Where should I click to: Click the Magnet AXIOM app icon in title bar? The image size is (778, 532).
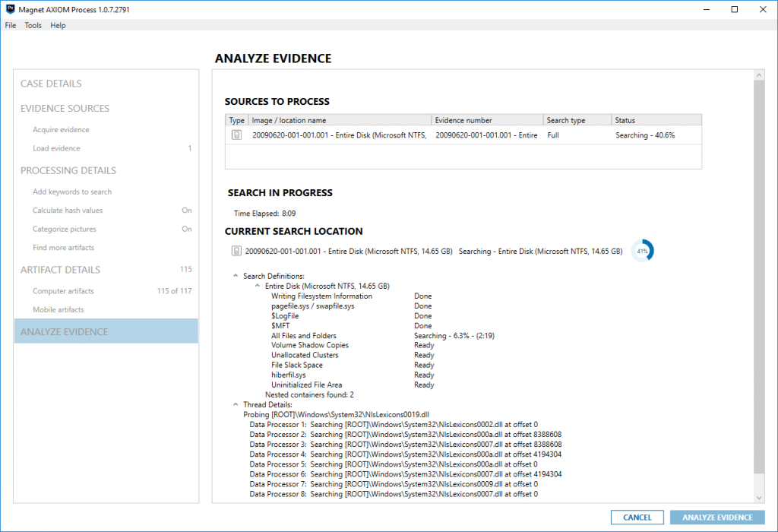10,9
